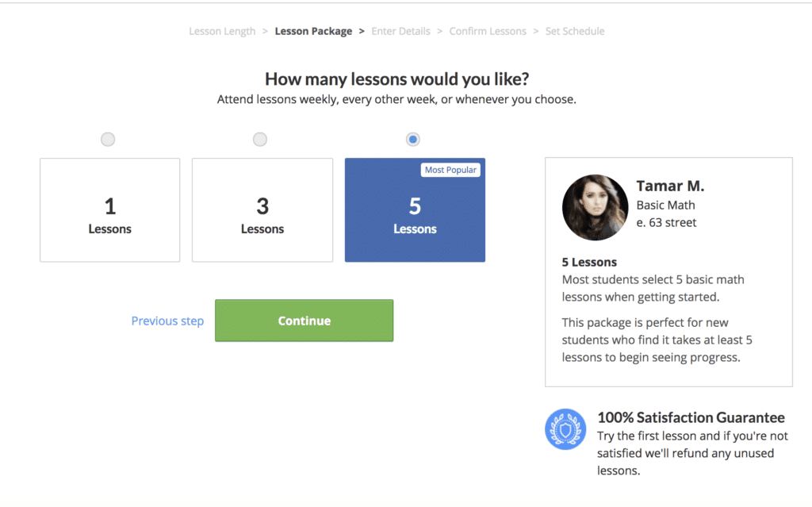The width and height of the screenshot is (812, 507).
Task: Jump to the Enter Details step
Action: tap(400, 31)
